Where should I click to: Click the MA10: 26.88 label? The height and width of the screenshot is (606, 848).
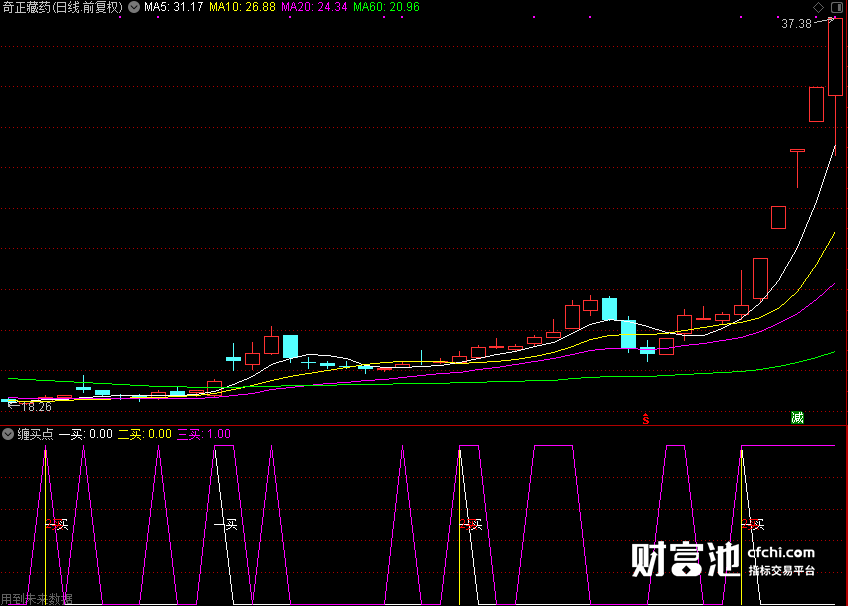click(x=242, y=7)
